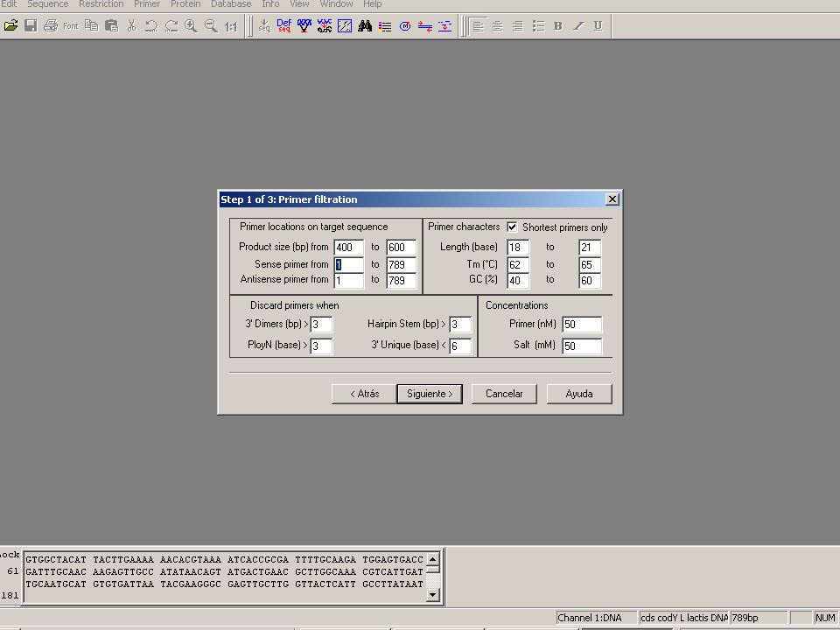840x630 pixels.
Task: Click the minimum Length field 18
Action: coord(518,247)
